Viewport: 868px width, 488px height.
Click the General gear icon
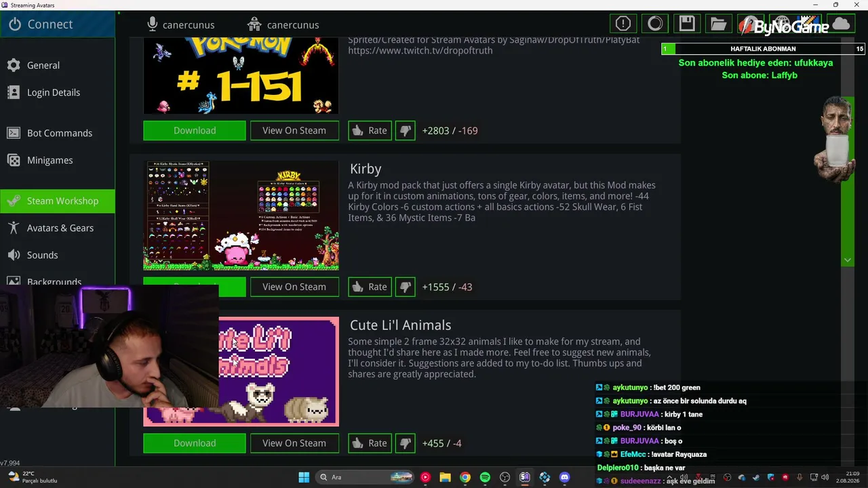pos(14,65)
